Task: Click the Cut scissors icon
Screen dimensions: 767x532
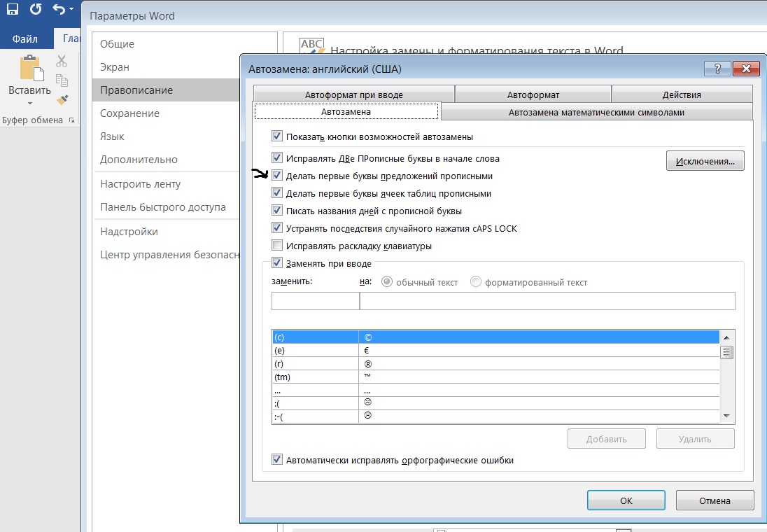Action: point(61,61)
